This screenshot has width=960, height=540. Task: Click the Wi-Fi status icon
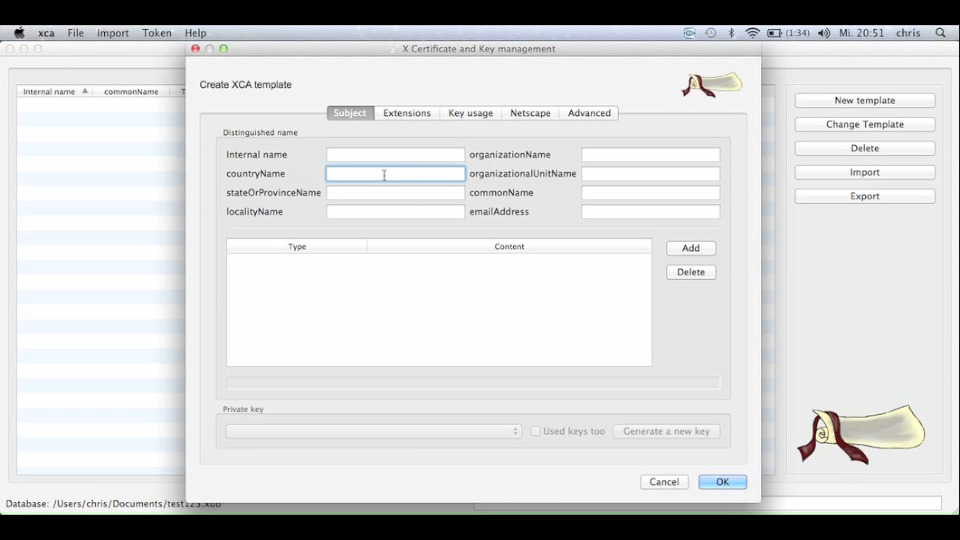(x=752, y=33)
